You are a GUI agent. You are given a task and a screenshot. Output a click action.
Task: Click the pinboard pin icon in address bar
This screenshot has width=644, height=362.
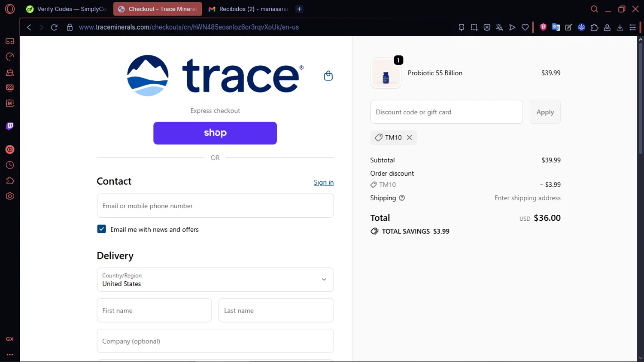pyautogui.click(x=462, y=27)
